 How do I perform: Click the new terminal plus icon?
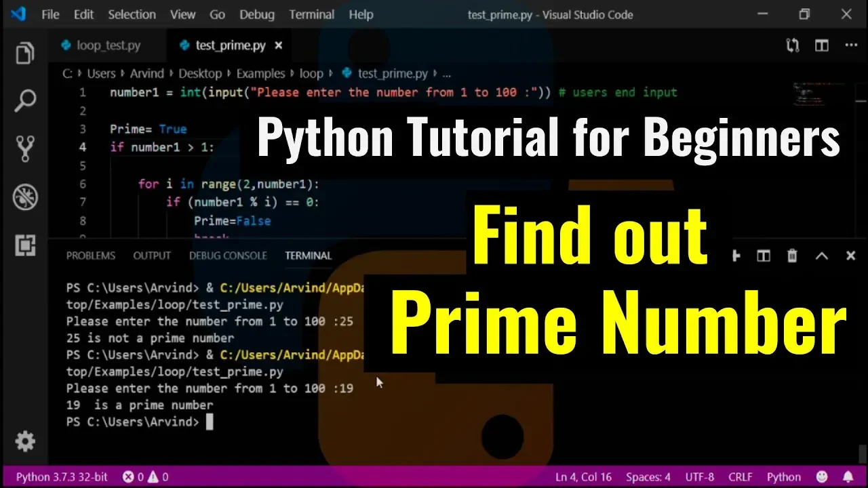(736, 256)
